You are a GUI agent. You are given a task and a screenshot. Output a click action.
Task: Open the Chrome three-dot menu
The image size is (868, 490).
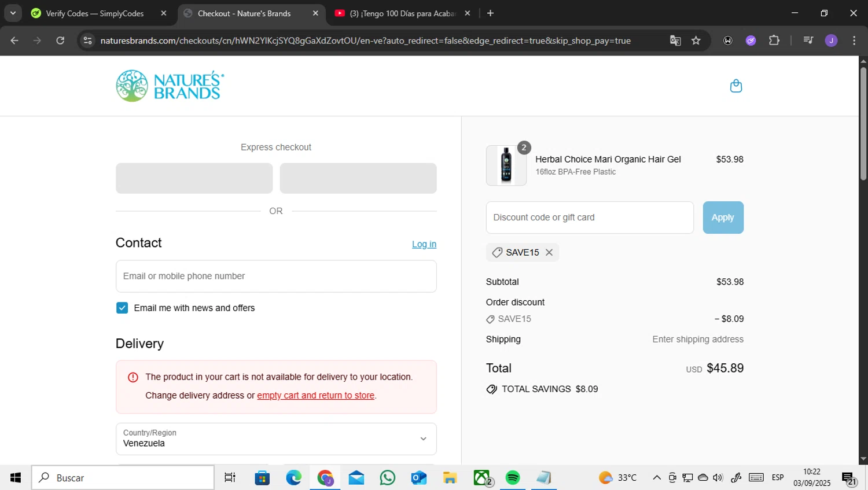point(854,40)
